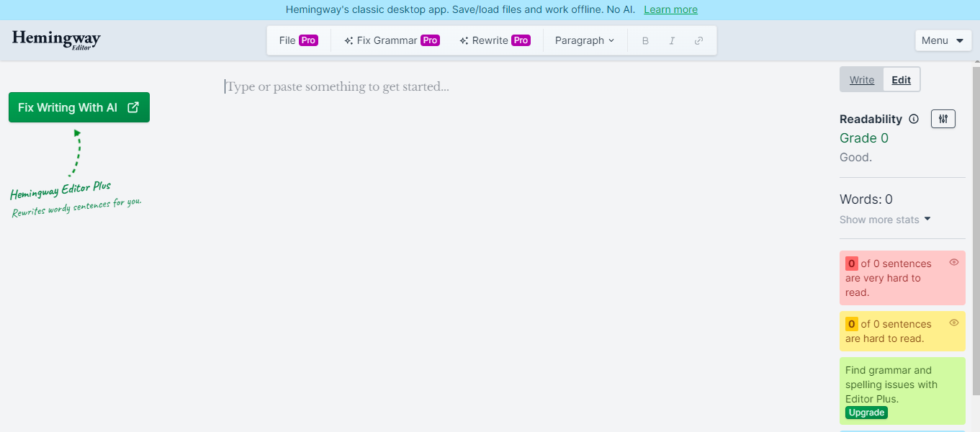Image resolution: width=980 pixels, height=432 pixels.
Task: Click the page vertical scrollbar
Action: point(976,230)
